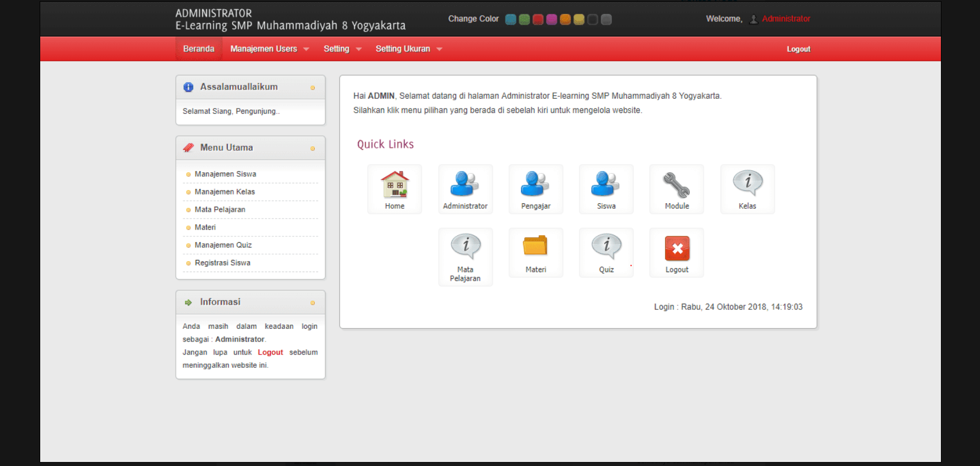Choose the blue theme color swatch
This screenshot has height=466, width=980.
point(510,20)
